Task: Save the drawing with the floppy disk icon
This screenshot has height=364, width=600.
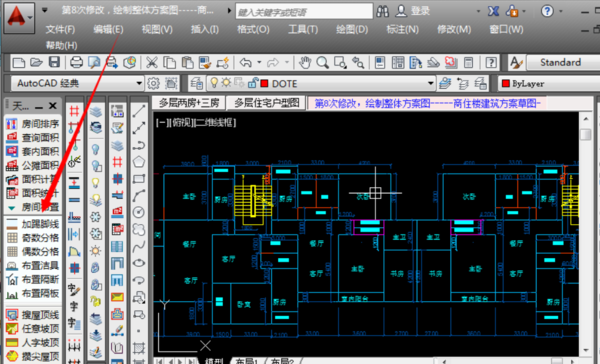Action: point(54,62)
